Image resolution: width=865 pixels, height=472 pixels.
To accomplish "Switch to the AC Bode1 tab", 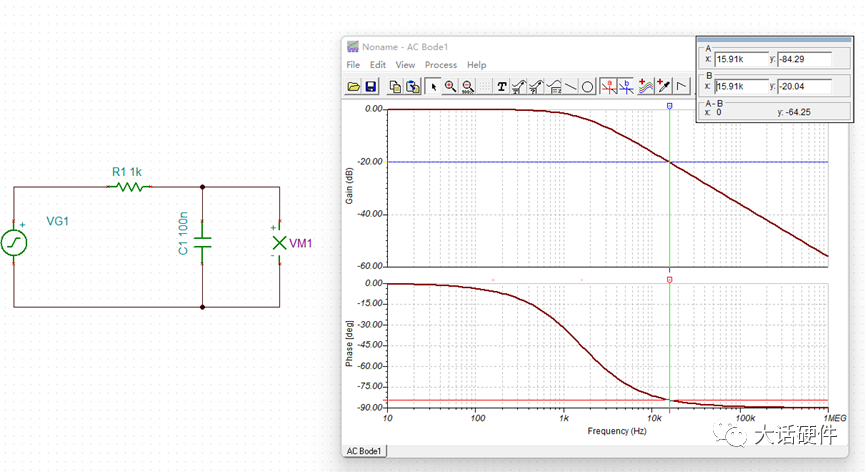I will [x=364, y=451].
